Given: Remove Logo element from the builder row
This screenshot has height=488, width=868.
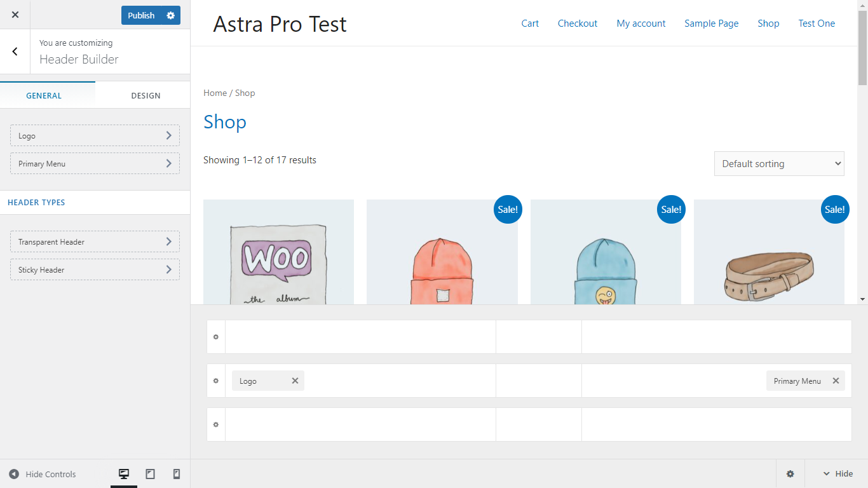Looking at the screenshot, I should click(x=295, y=381).
